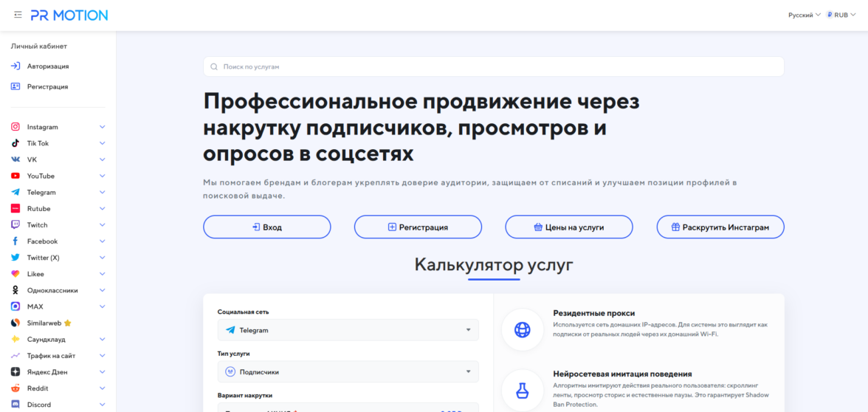
Task: Open the Русский language dropdown
Action: point(805,15)
